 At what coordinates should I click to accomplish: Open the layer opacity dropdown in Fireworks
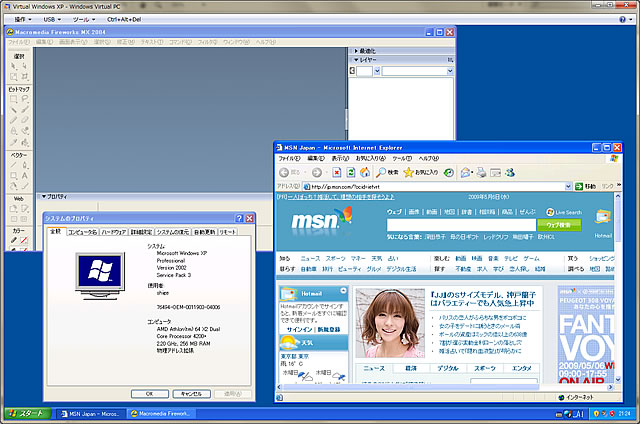[377, 71]
